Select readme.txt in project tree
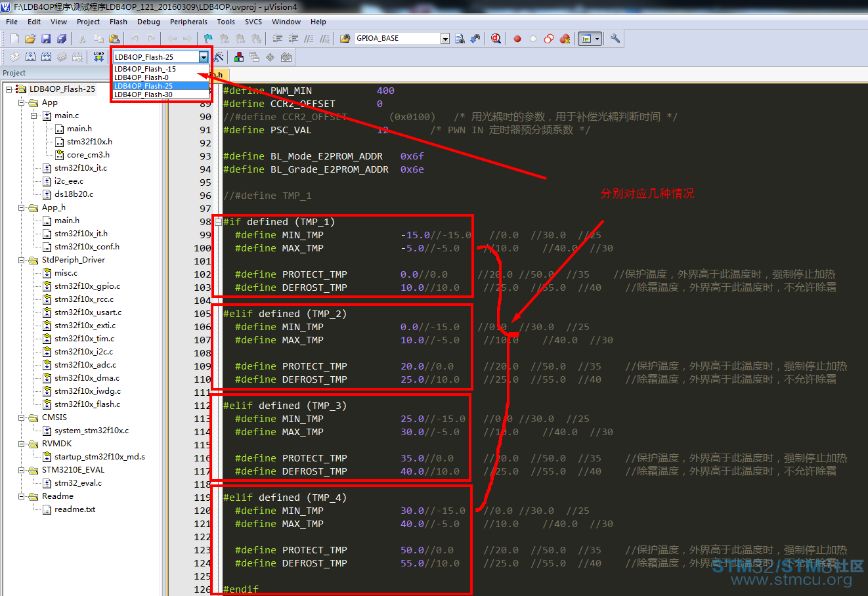 (75, 509)
